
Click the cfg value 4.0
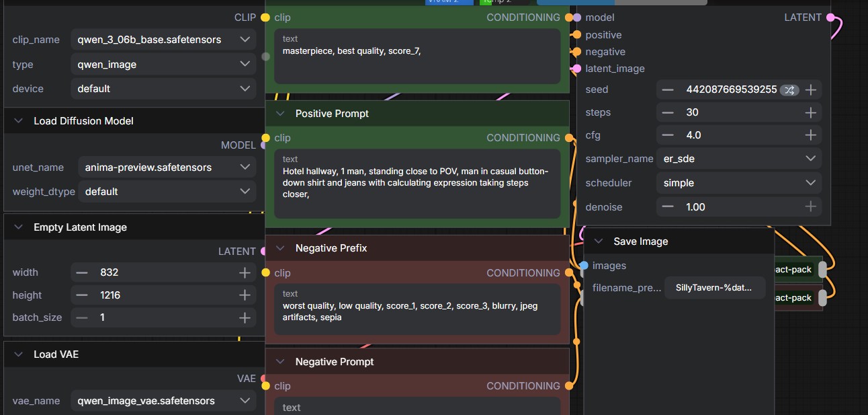693,135
